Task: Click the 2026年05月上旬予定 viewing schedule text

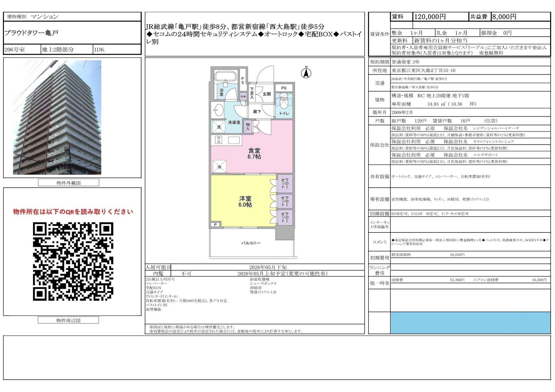Action: point(282,274)
